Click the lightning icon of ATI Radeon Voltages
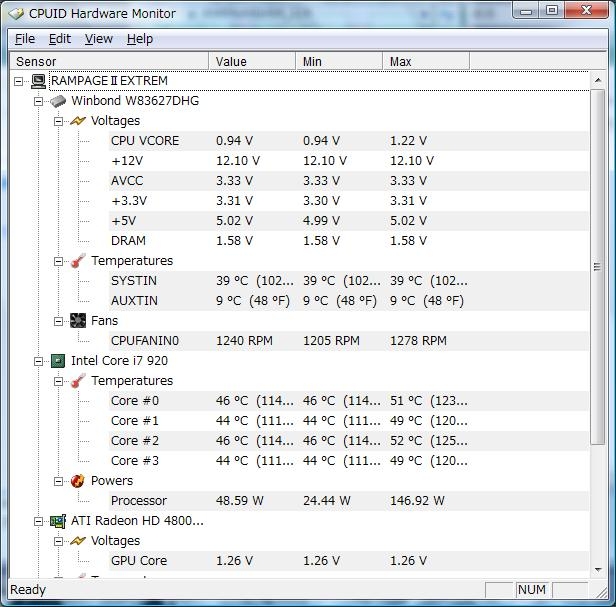 pos(78,541)
